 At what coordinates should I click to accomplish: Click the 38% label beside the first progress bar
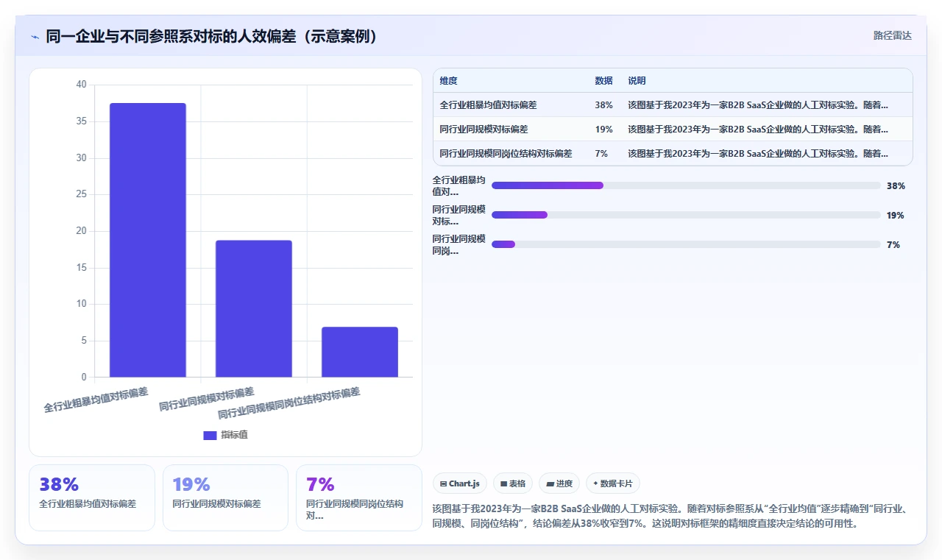tap(896, 186)
